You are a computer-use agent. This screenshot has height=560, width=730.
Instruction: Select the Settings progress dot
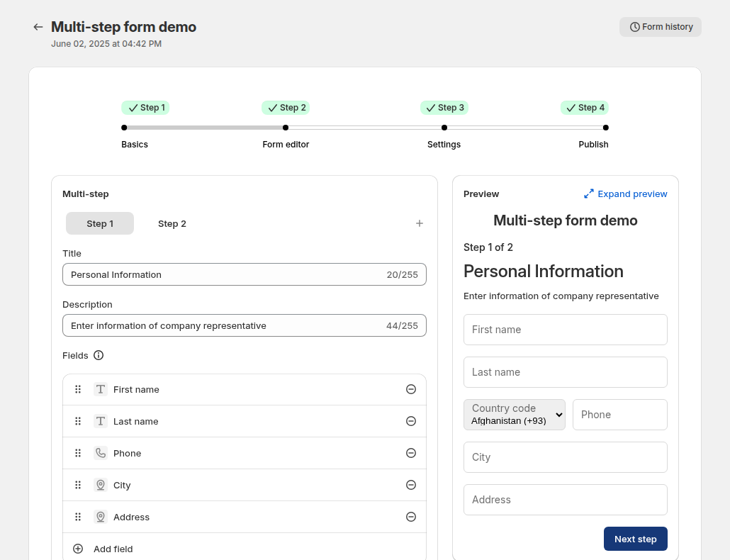coord(444,128)
